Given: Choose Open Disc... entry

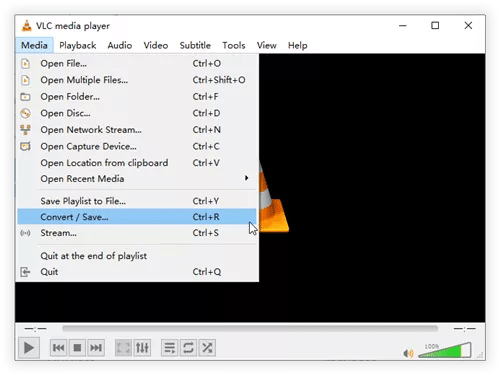Looking at the screenshot, I should pyautogui.click(x=137, y=113).
